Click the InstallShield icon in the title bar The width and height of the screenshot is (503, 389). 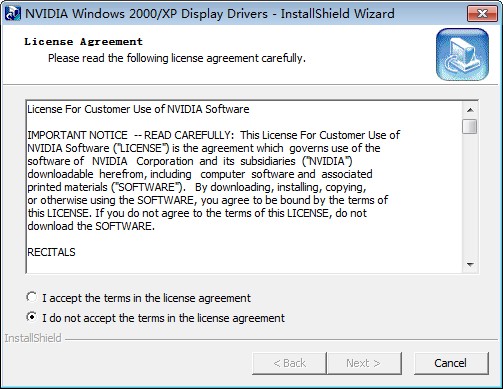coord(13,14)
